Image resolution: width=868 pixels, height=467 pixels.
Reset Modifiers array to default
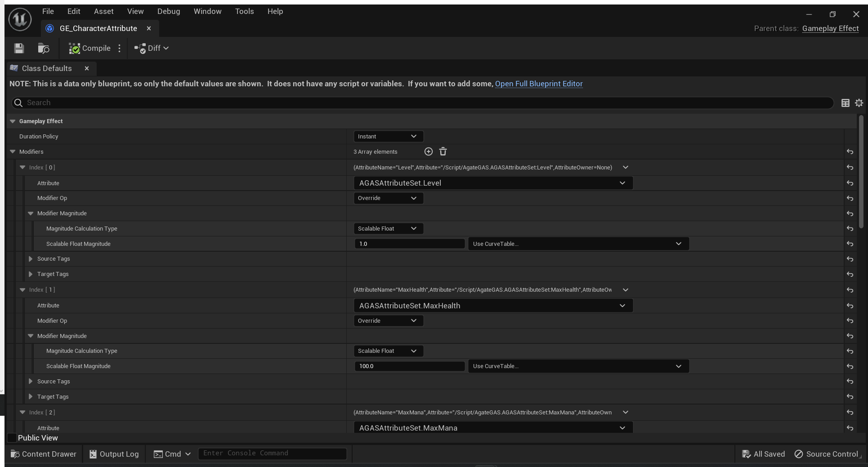pos(850,152)
